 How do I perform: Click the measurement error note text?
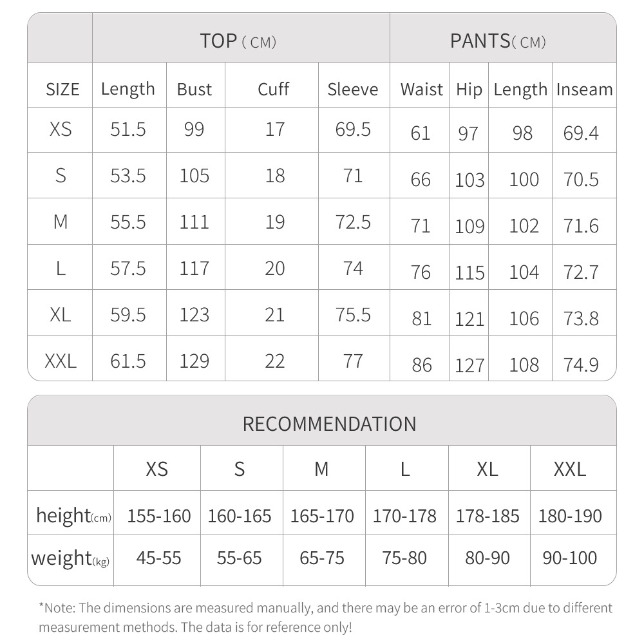[x=325, y=617]
